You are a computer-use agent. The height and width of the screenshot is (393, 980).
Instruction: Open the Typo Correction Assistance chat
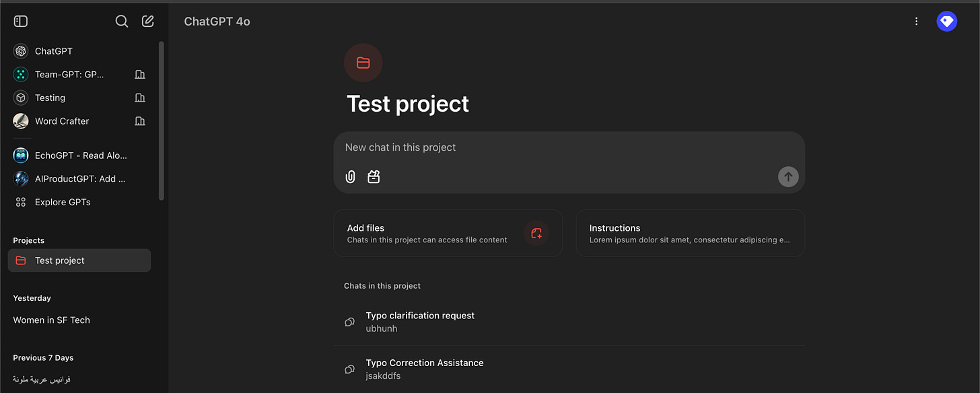[x=569, y=369]
